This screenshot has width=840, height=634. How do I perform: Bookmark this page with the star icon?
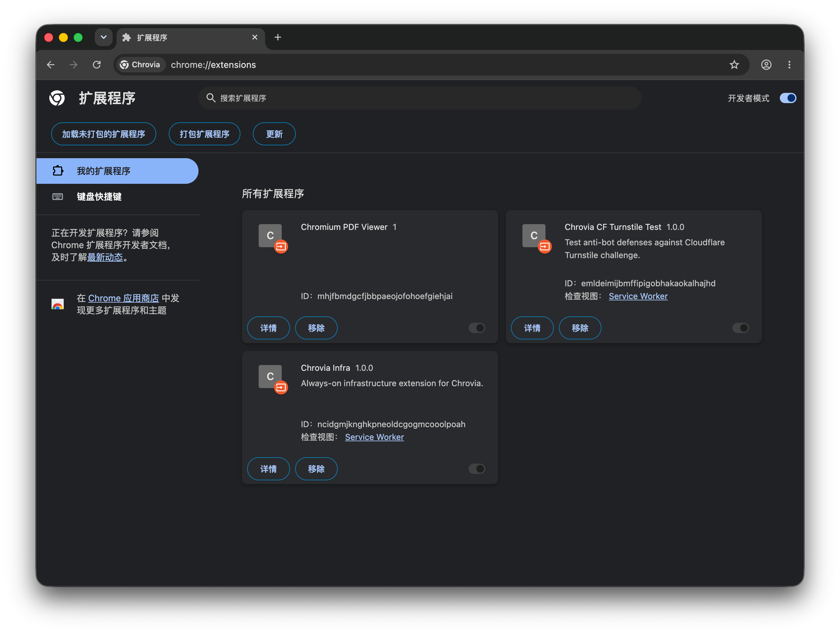(734, 65)
